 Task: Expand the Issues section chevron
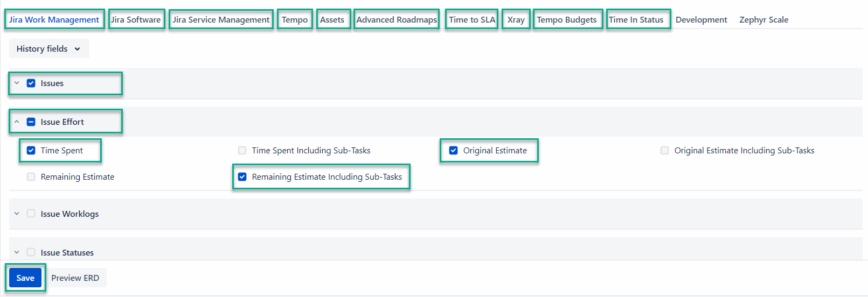point(17,83)
